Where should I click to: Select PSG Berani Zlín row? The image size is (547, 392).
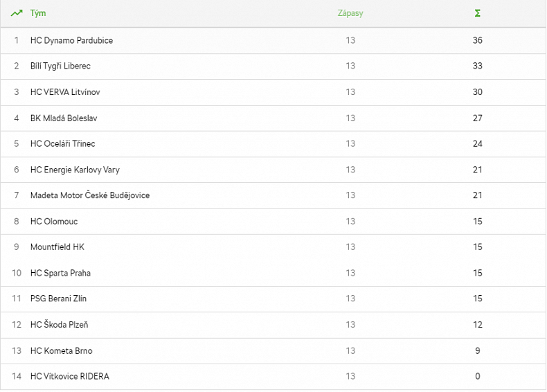58,299
